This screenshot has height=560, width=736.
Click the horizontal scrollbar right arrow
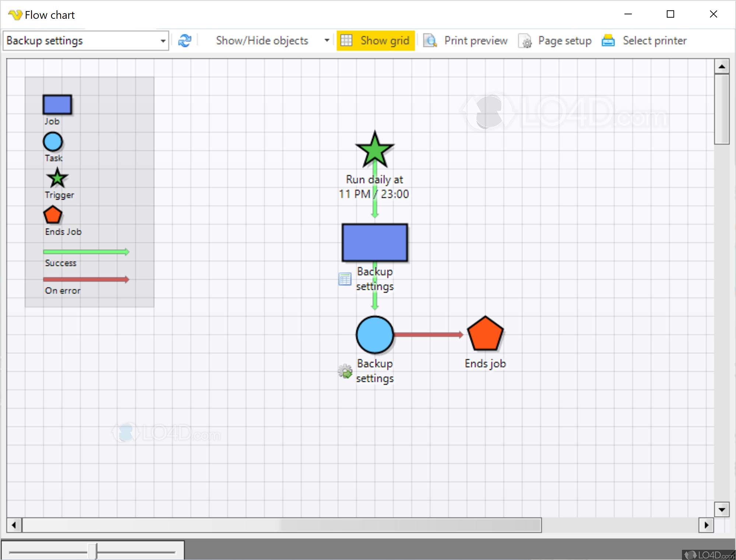click(706, 525)
